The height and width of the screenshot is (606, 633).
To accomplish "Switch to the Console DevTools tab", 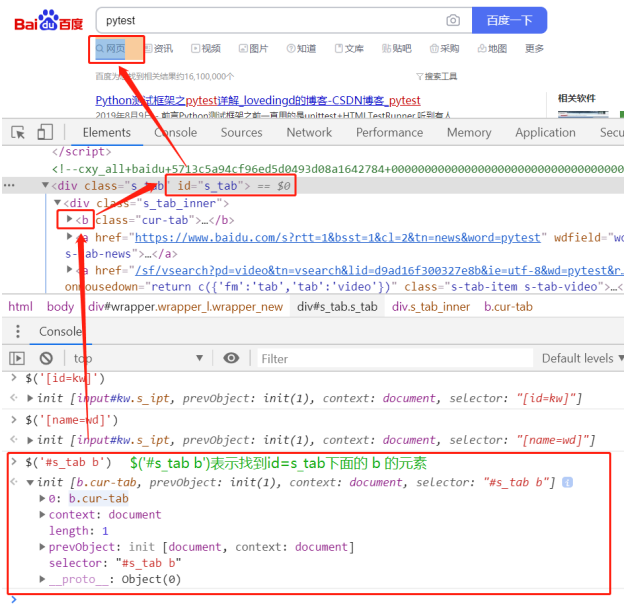I will [x=176, y=132].
